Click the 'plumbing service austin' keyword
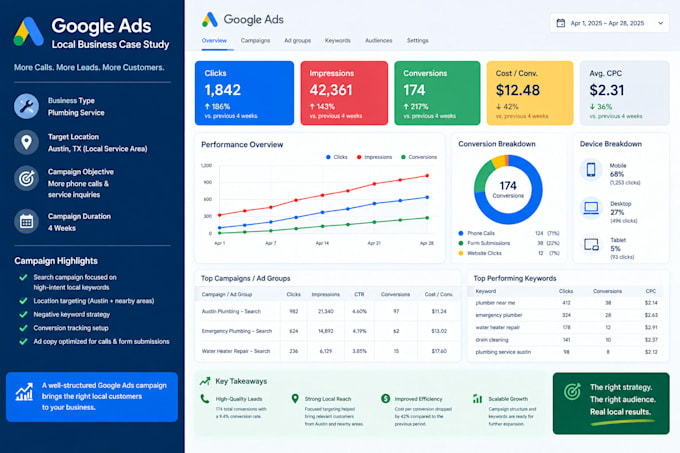 pyautogui.click(x=503, y=352)
